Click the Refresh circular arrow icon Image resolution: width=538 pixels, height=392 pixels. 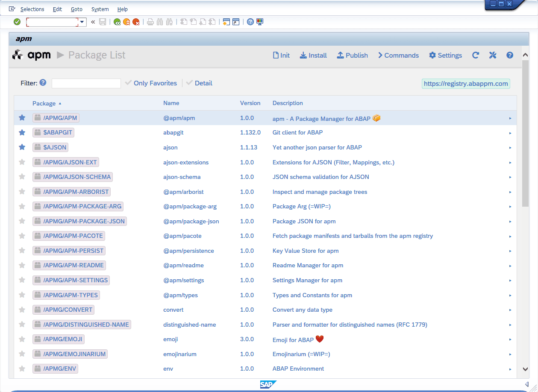pos(476,55)
